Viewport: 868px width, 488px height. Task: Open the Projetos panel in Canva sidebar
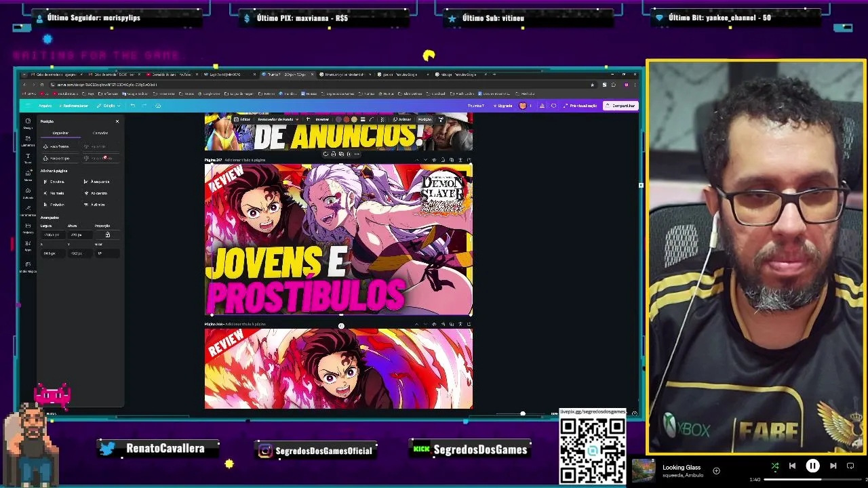28,228
